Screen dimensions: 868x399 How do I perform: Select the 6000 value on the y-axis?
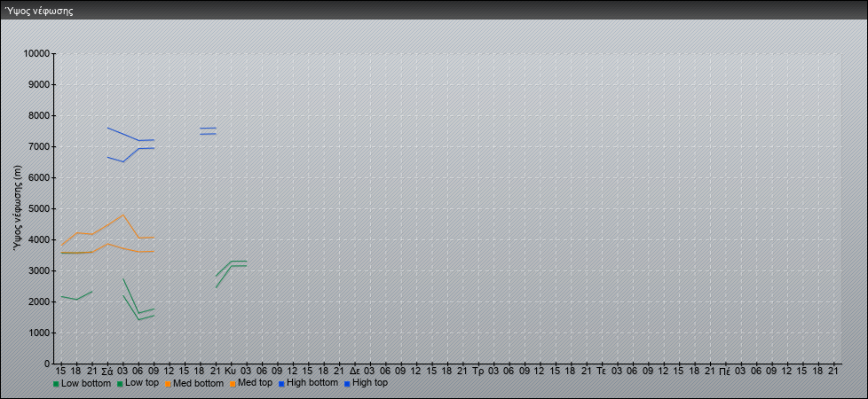point(39,177)
